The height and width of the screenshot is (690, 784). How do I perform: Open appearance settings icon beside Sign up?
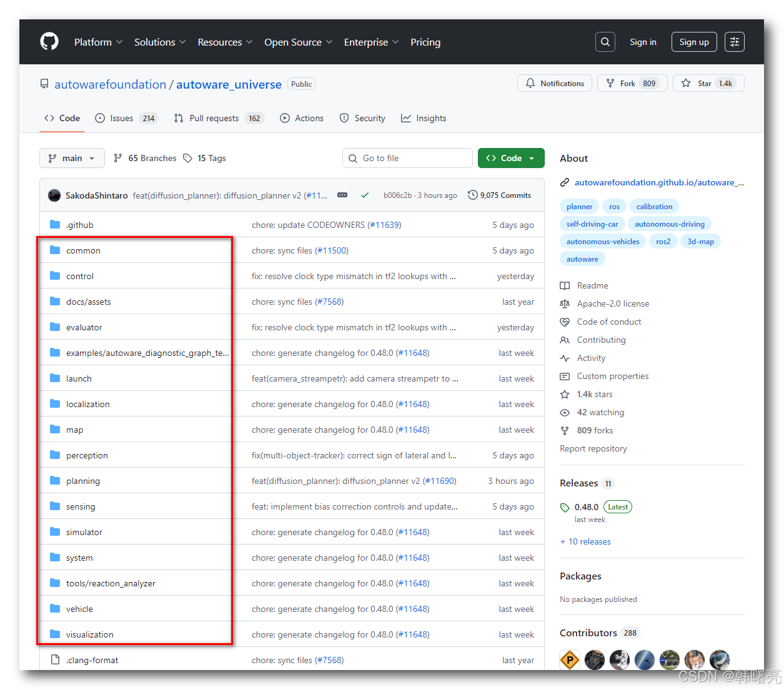click(735, 42)
